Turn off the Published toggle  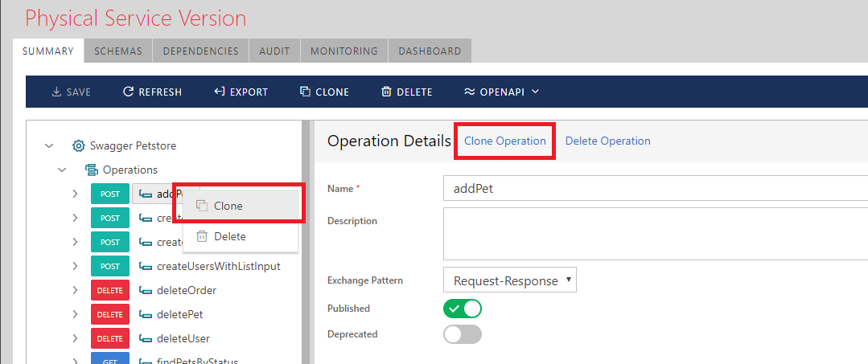point(463,309)
